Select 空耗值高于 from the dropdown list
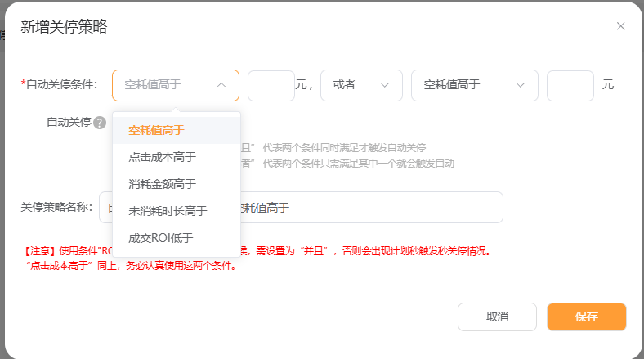The image size is (644, 359). [156, 130]
